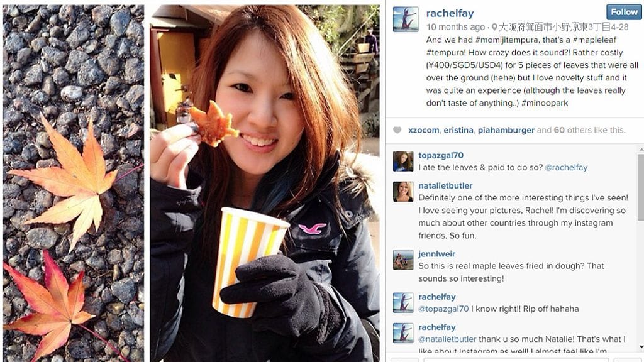The width and height of the screenshot is (644, 362).
Task: Click the @topazgal70 mention in reply
Action: (443, 309)
